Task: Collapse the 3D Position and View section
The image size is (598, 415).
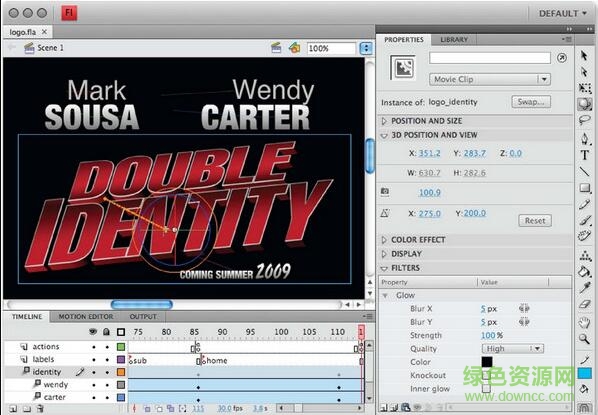Action: click(x=384, y=135)
